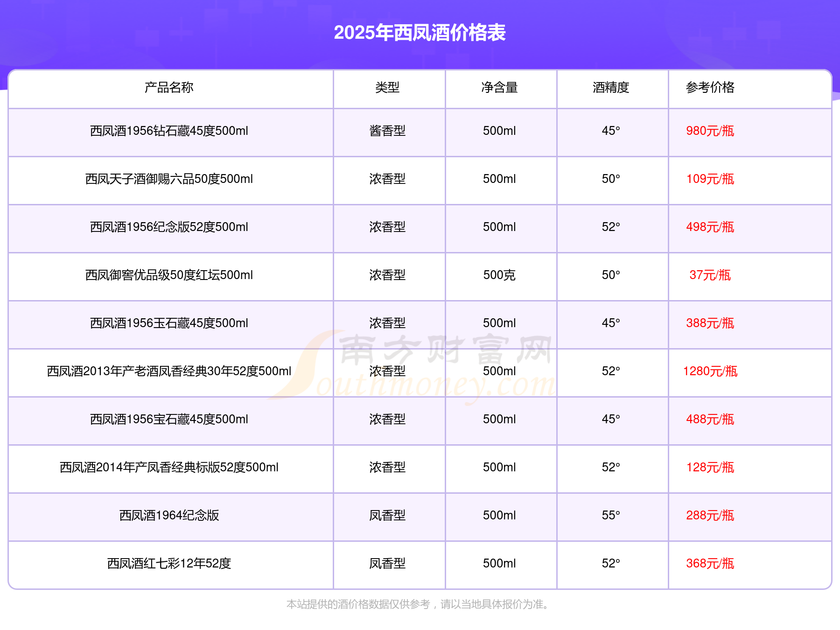Click the price 288元/瓶
The width and height of the screenshot is (840, 630).
(710, 515)
